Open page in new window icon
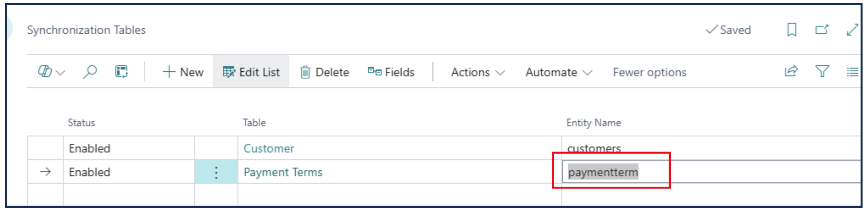 pos(821,30)
